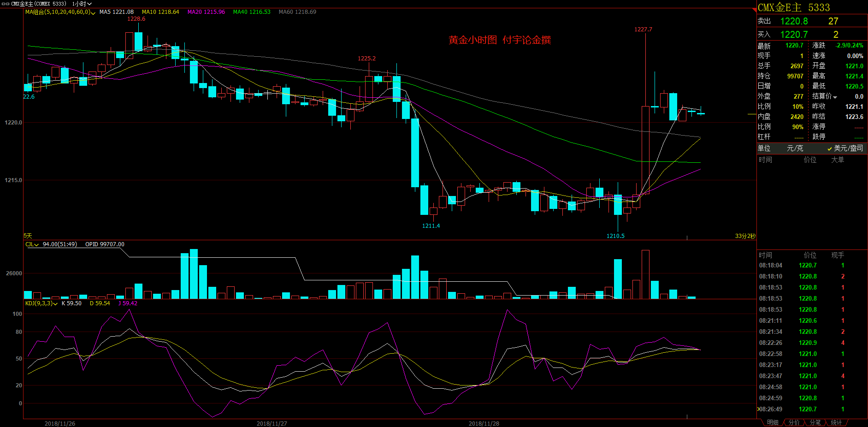Screen dimensions: 868x427
Task: Click the 最低 value 1220.5
Action: coord(854,86)
